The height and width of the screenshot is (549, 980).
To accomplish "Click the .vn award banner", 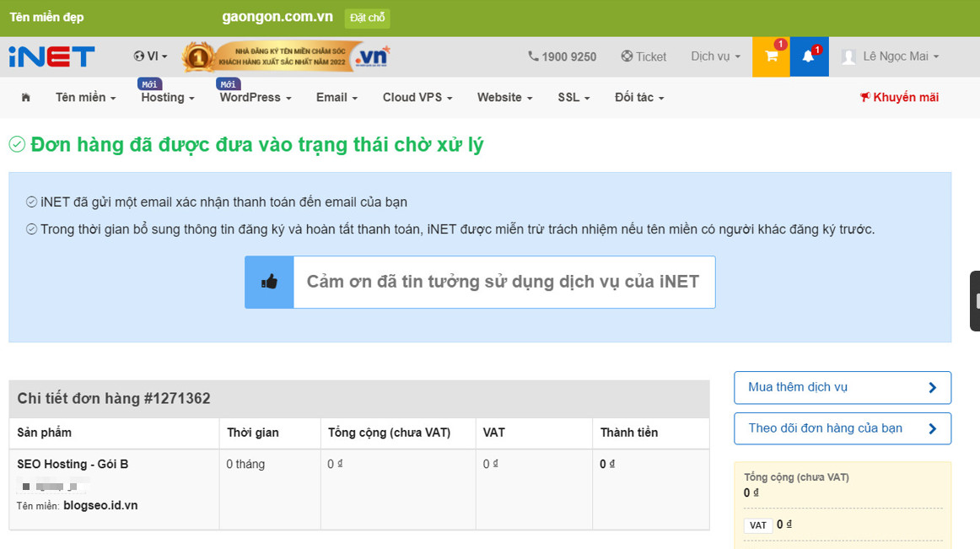I will pyautogui.click(x=286, y=57).
